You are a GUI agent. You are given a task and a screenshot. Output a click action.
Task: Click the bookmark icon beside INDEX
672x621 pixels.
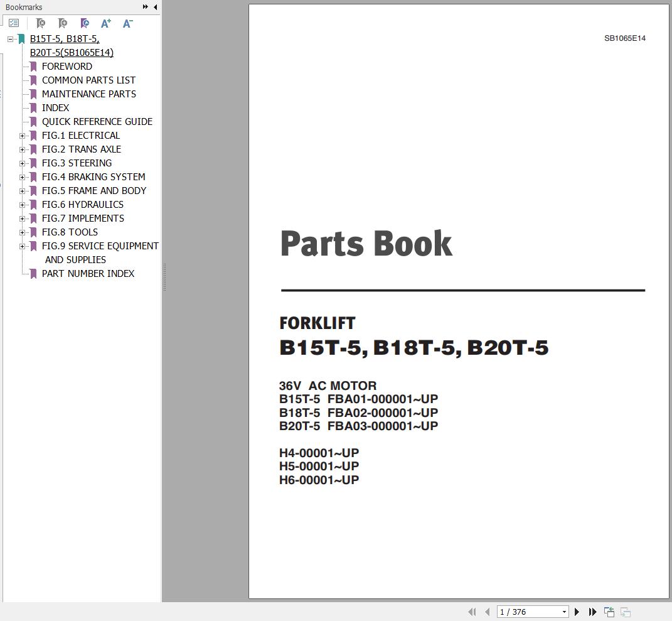(x=33, y=107)
